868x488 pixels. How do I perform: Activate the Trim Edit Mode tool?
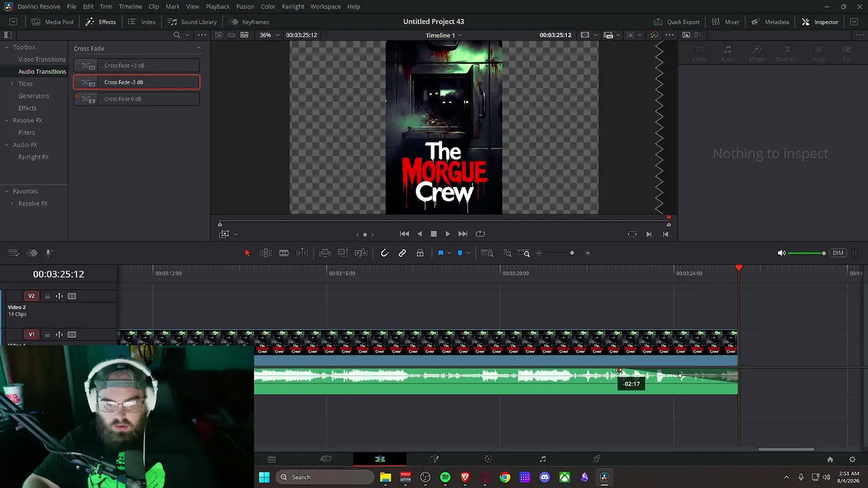(266, 253)
